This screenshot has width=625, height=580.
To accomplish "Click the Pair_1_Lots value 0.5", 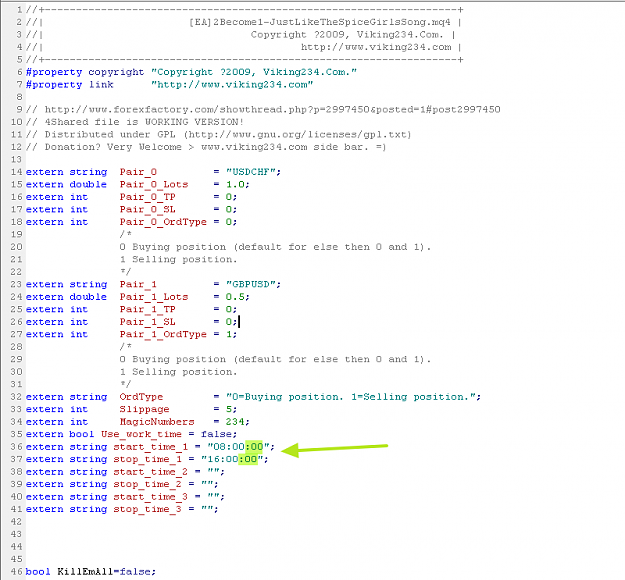I will [235, 297].
